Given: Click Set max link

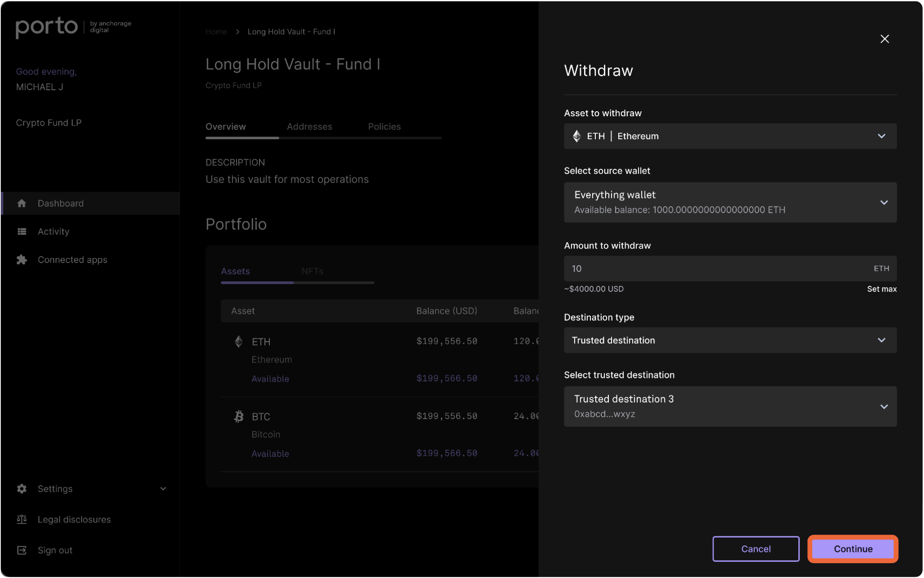Looking at the screenshot, I should [881, 289].
